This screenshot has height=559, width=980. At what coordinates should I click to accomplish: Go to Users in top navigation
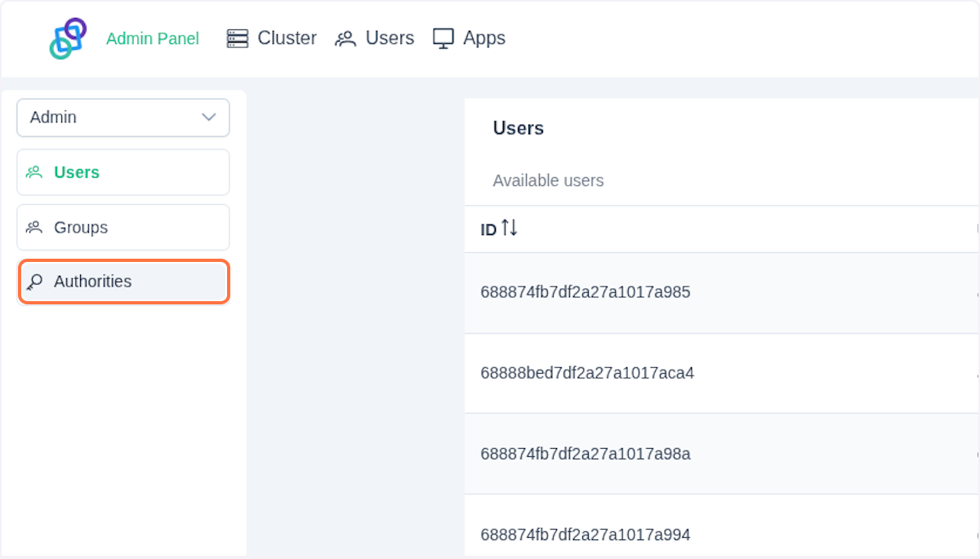[x=390, y=38]
